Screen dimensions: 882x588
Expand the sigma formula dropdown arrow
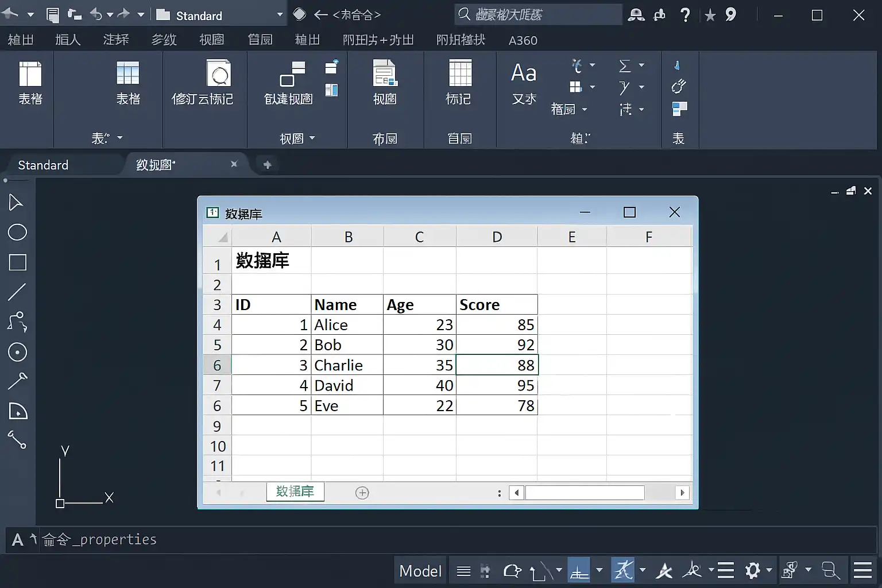[641, 65]
